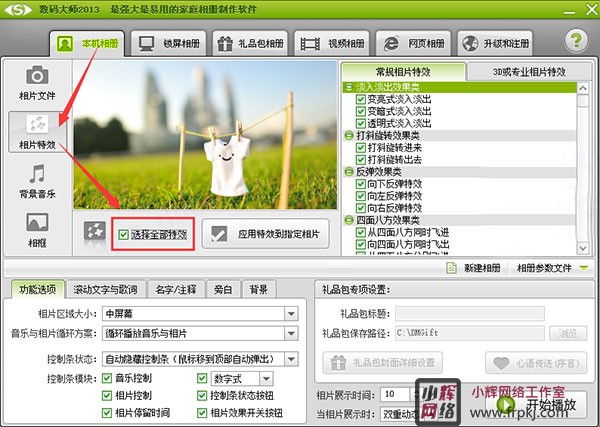Toggle 打斜旋转进来 checkbox

tap(360, 148)
